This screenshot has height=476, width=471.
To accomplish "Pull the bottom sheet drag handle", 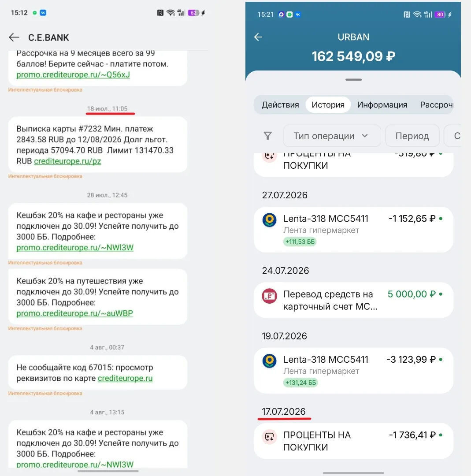I will [x=353, y=79].
